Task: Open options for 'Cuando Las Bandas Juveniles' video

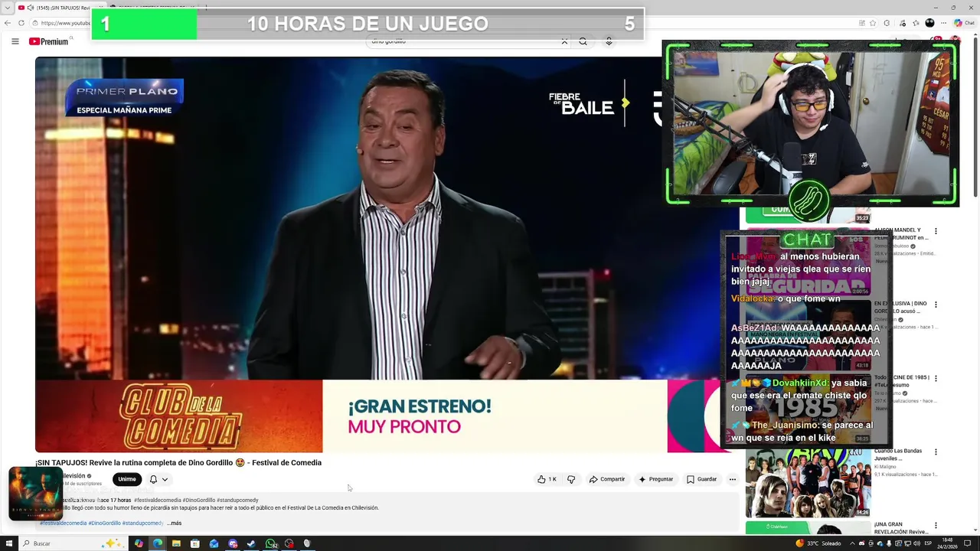Action: point(935,452)
